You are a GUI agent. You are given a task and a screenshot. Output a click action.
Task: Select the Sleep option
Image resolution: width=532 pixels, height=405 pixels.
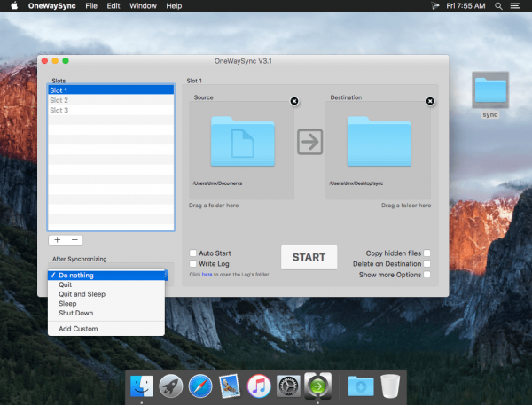click(106, 304)
